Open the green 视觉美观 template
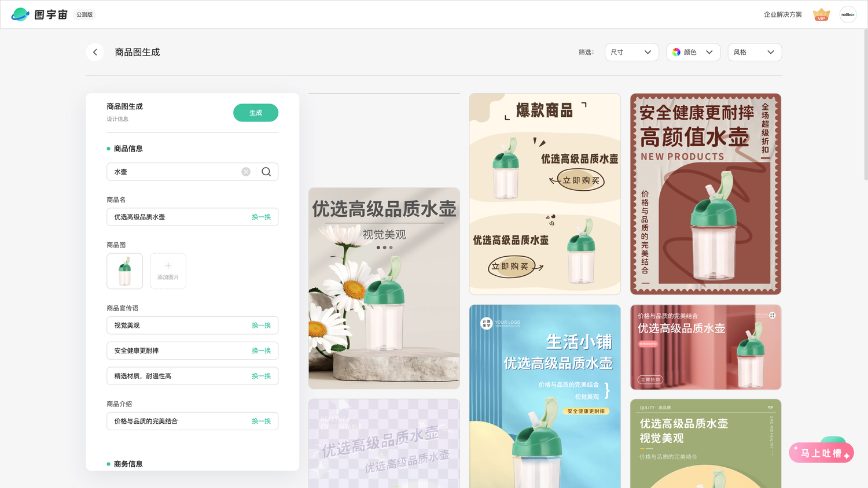Screen dimensions: 868x488 coord(705,443)
